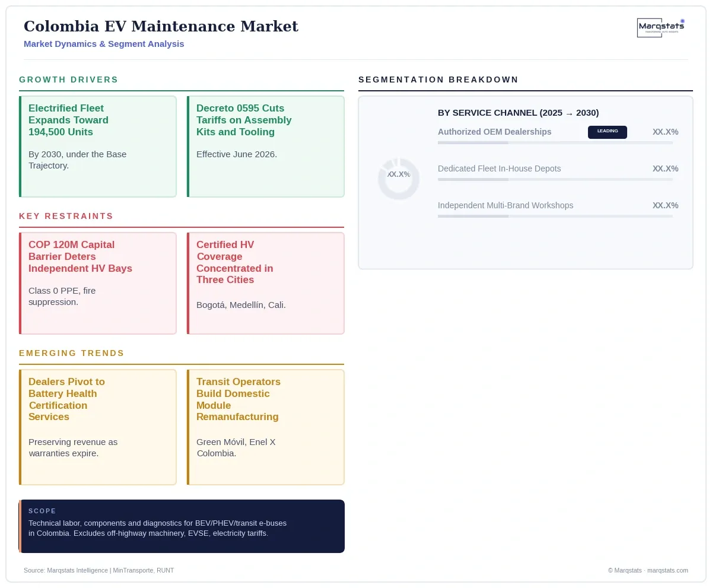Click the Authorized OEM Dealerships percentage value
Screen dimensions: 712x588
665,132
